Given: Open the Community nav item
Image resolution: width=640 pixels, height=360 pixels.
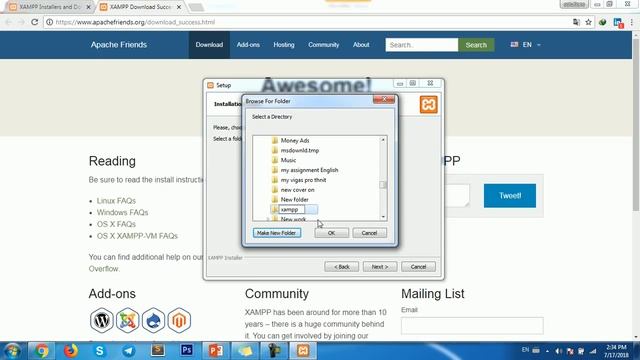Looking at the screenshot, I should pyautogui.click(x=324, y=45).
